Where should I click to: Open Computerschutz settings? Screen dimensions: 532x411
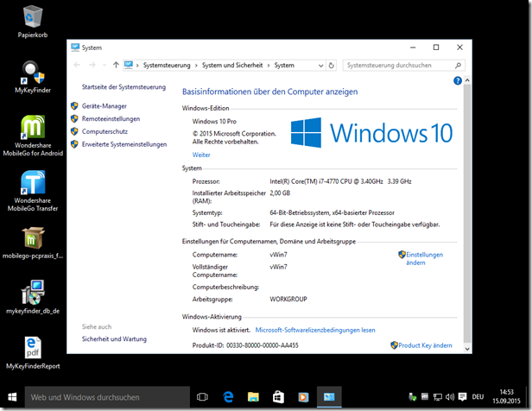[x=104, y=131]
